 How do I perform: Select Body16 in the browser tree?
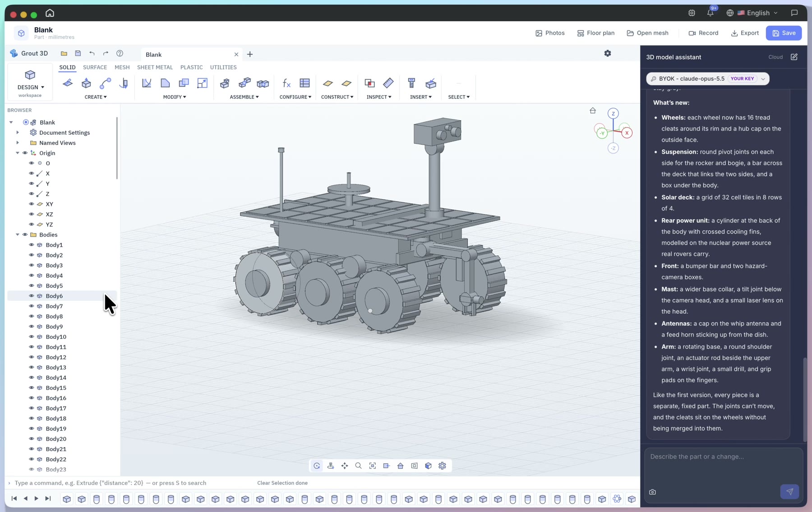tap(56, 398)
